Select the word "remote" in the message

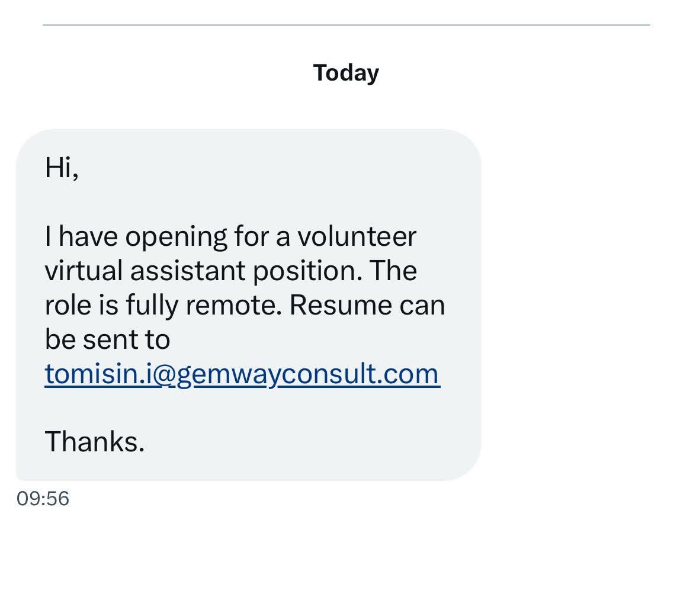pos(233,305)
